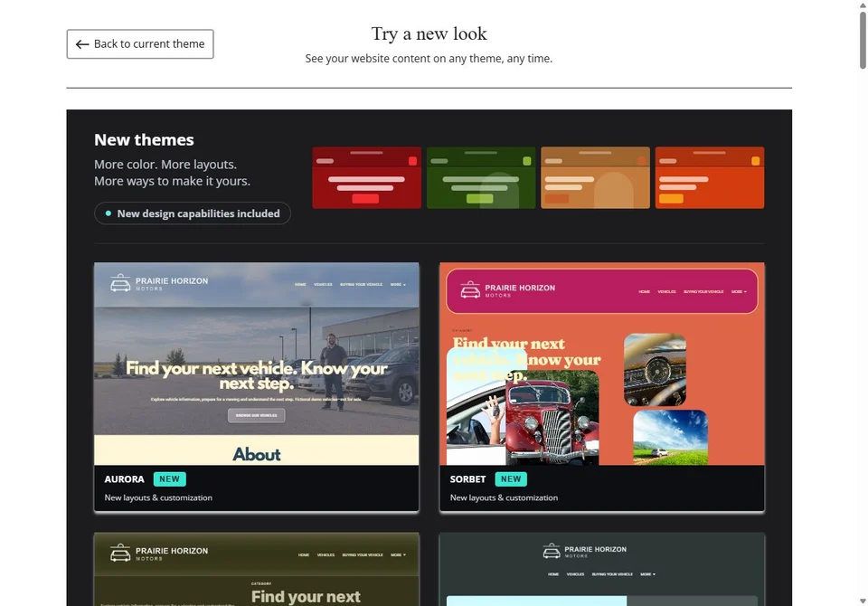Viewport: 868px width, 606px height.
Task: Click car logo in Sorbet preview header
Action: point(470,289)
